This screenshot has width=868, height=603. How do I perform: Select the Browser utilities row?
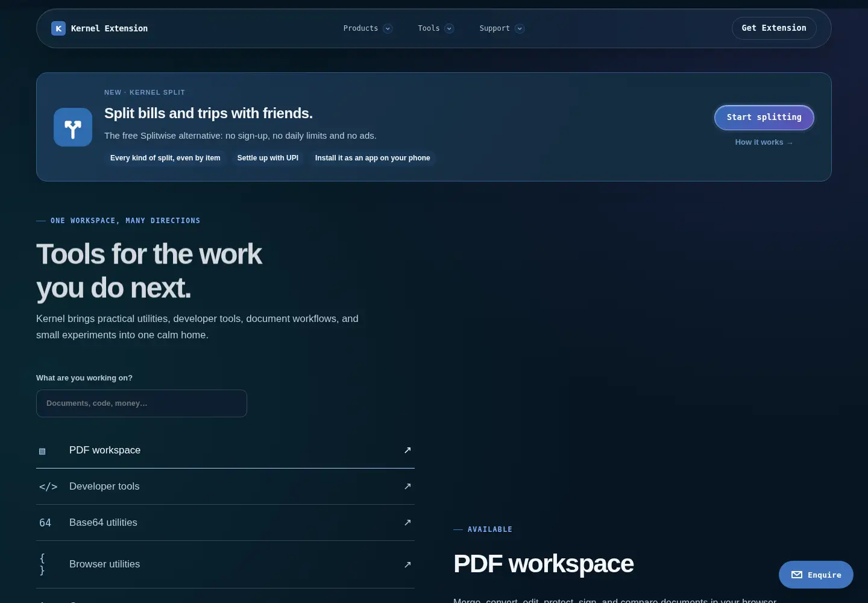click(225, 564)
